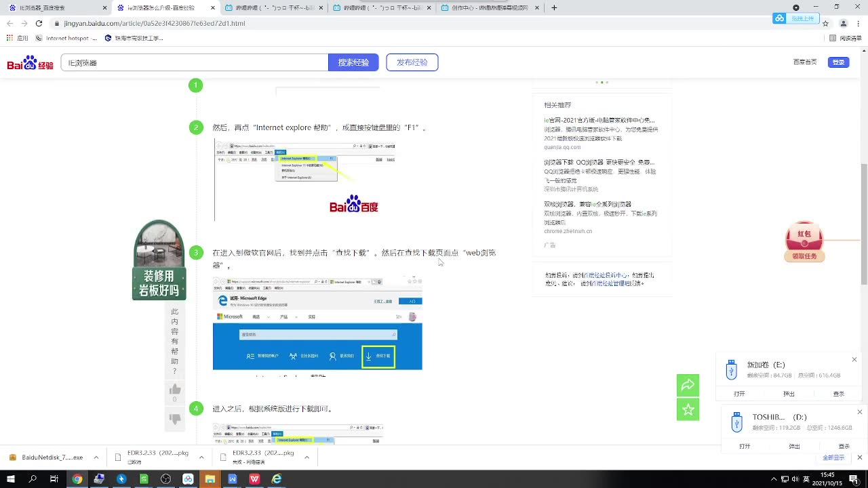Click 弹出 to eject 新加卷 (E:)

(789, 394)
